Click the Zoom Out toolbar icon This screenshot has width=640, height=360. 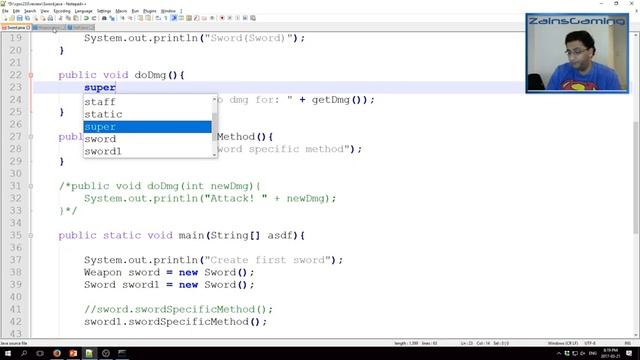point(131,18)
